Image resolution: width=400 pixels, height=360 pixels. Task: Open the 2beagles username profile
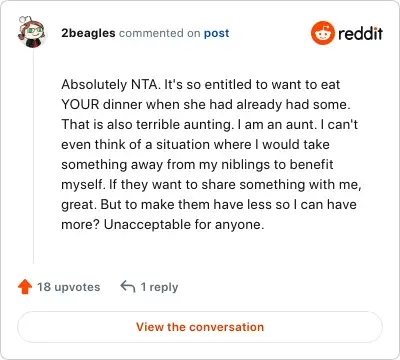click(x=88, y=33)
